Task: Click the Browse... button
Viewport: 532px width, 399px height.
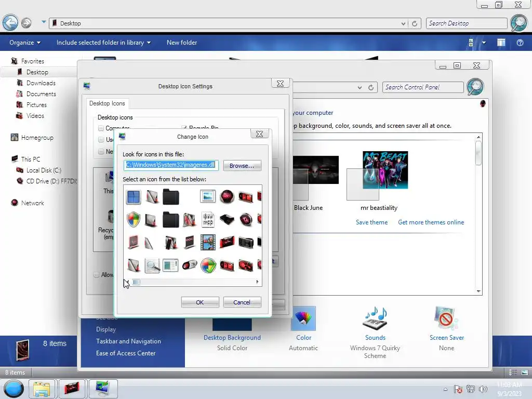Action: point(242,166)
